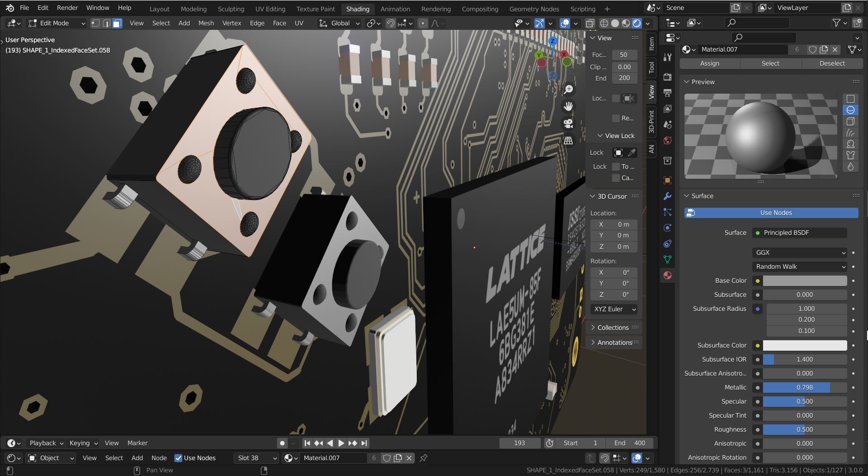Toggle camera view with camera icon

point(568,123)
